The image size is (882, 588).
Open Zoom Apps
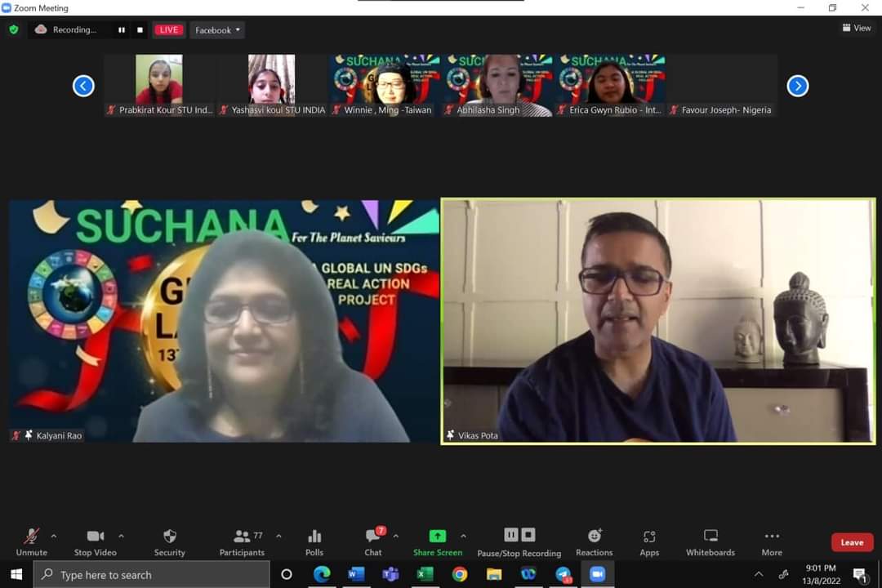click(x=649, y=542)
